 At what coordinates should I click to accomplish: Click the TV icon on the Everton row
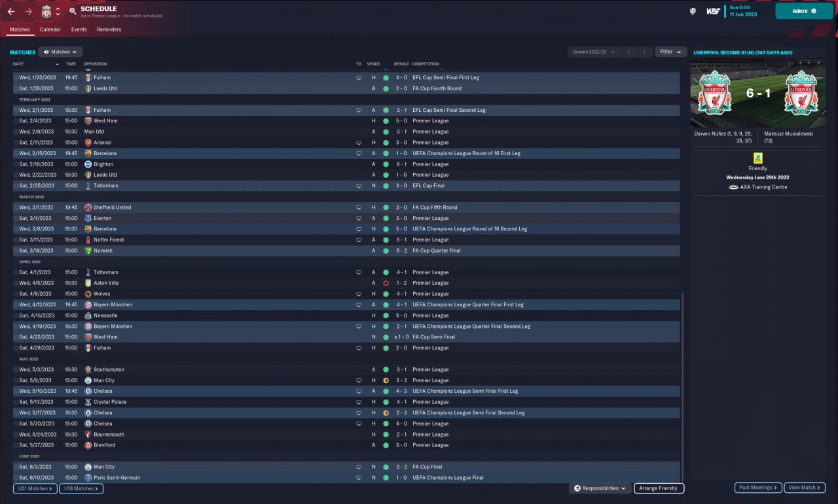(359, 218)
